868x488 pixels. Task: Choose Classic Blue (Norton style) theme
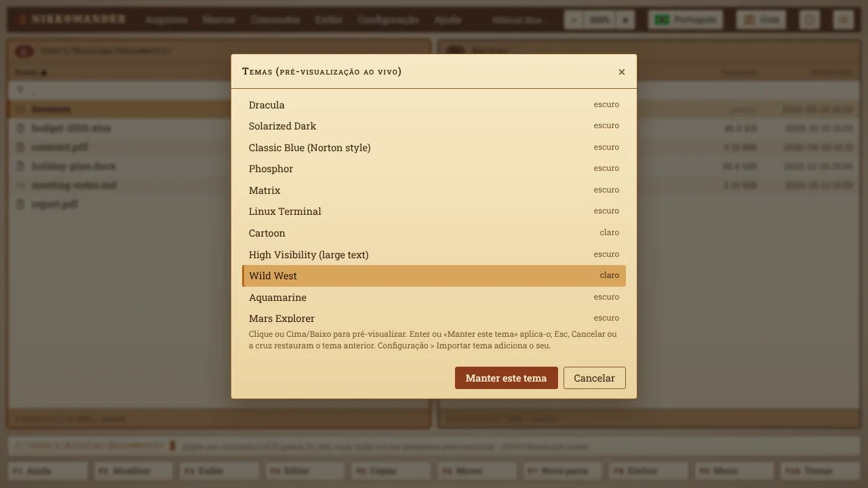(434, 147)
